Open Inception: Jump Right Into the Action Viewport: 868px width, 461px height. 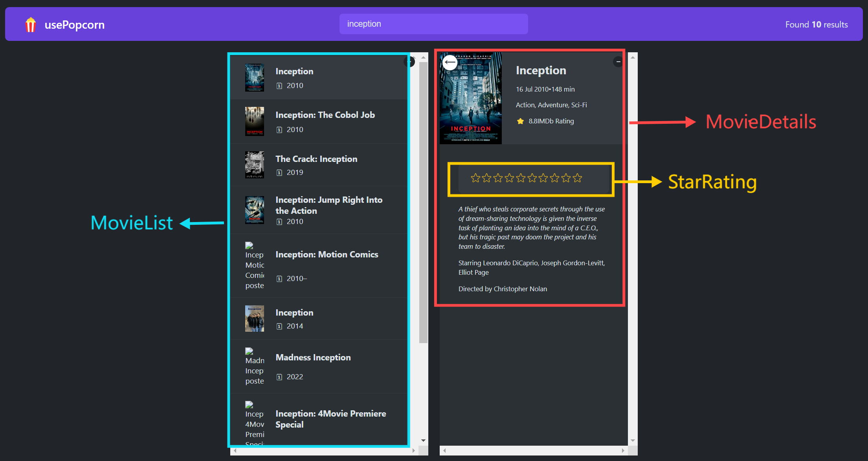(x=319, y=210)
